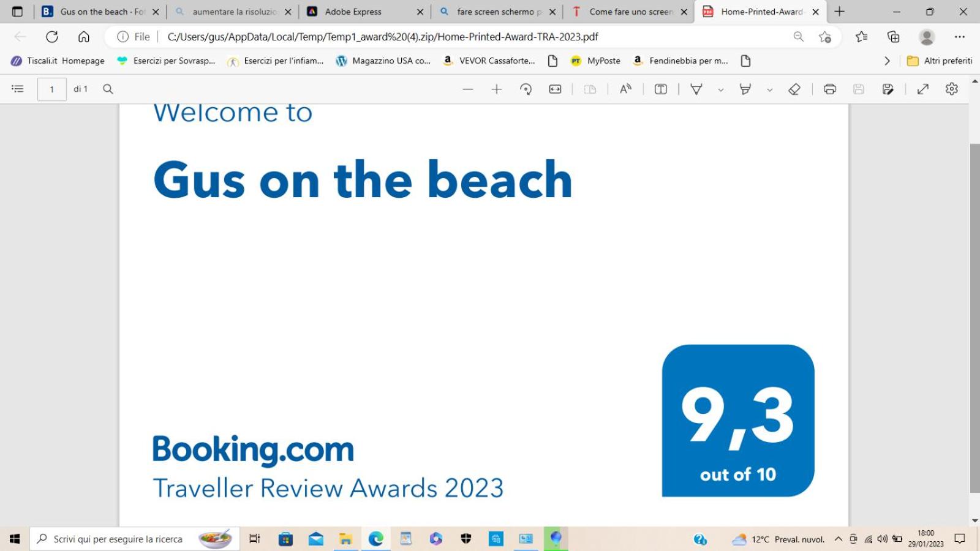This screenshot has width=980, height=551.
Task: Select the Erase tool
Action: point(794,89)
